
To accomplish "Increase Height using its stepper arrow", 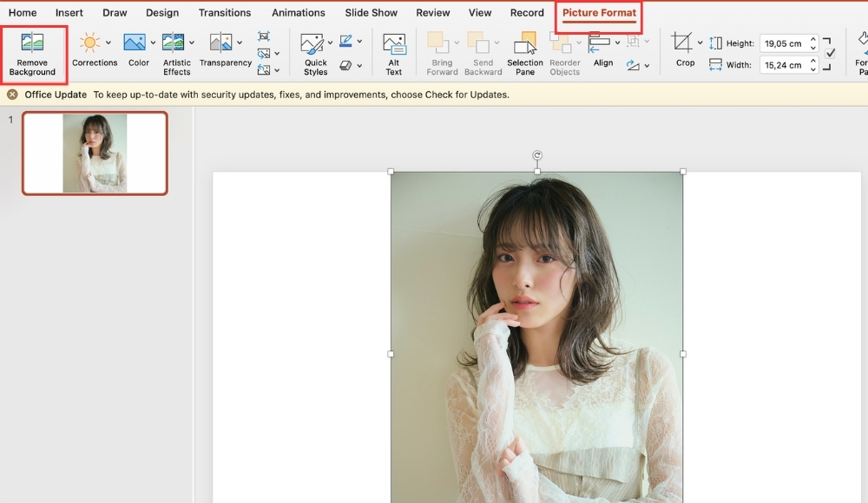I will 812,39.
